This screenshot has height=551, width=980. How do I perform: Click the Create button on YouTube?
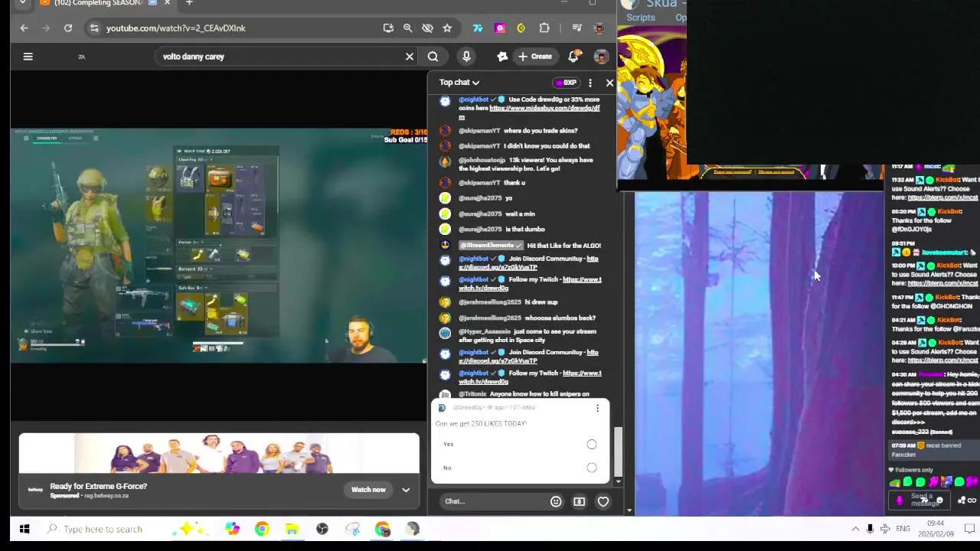click(x=534, y=57)
